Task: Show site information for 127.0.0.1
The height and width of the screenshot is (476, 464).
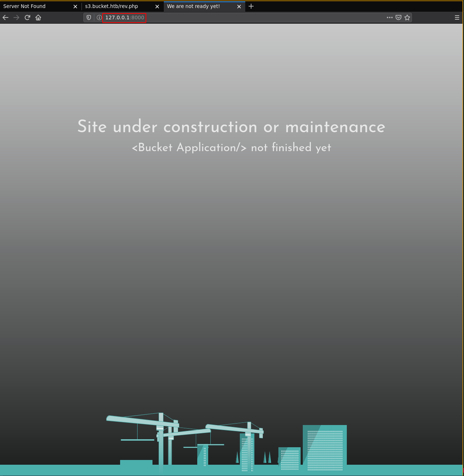Action: pyautogui.click(x=99, y=17)
